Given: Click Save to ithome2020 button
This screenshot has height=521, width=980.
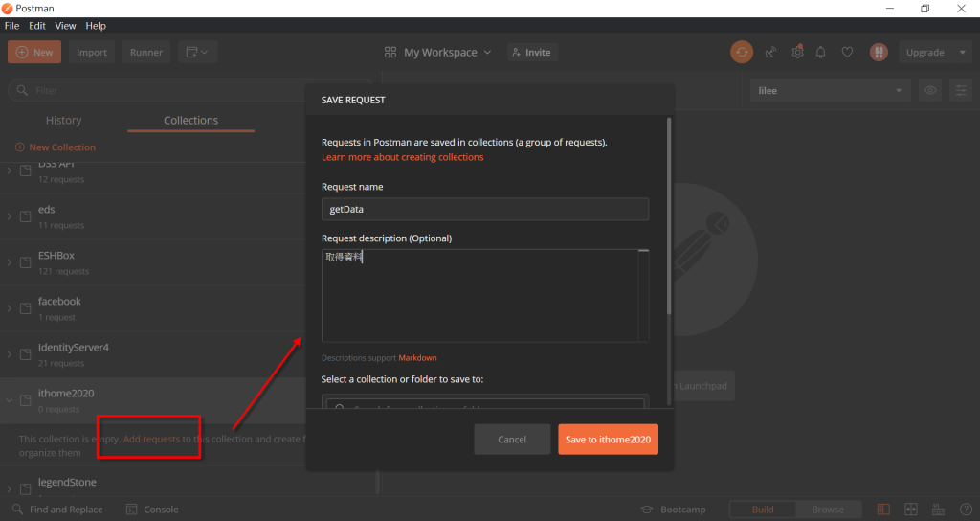Looking at the screenshot, I should tap(608, 439).
